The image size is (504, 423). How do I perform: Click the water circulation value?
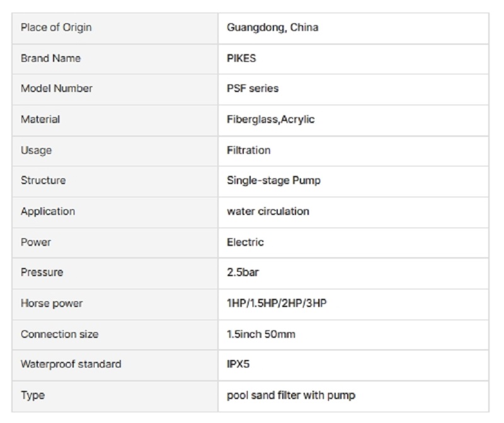[x=268, y=211]
